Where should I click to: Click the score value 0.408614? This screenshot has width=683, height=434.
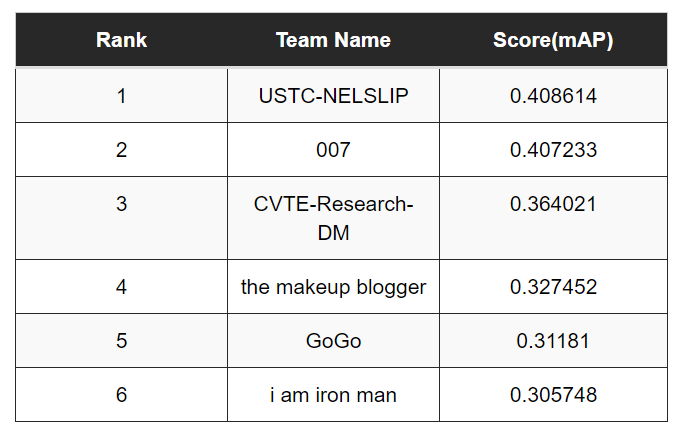point(553,96)
